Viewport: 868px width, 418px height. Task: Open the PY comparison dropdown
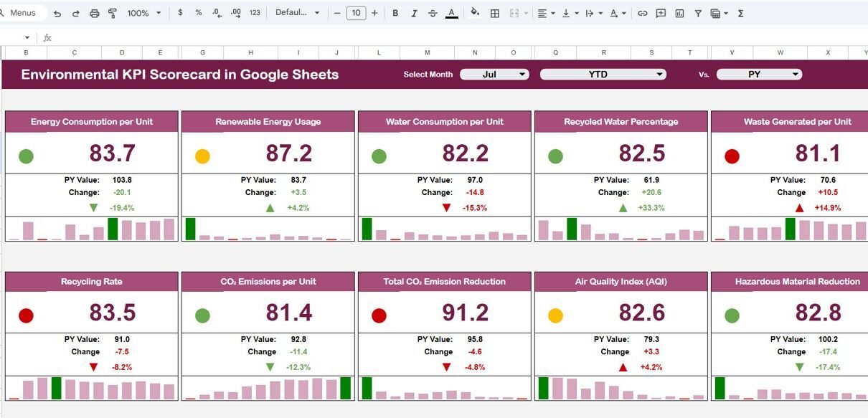(759, 75)
